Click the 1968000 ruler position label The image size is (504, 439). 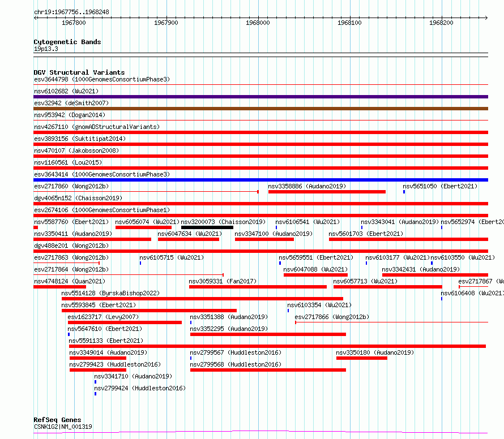click(x=258, y=23)
